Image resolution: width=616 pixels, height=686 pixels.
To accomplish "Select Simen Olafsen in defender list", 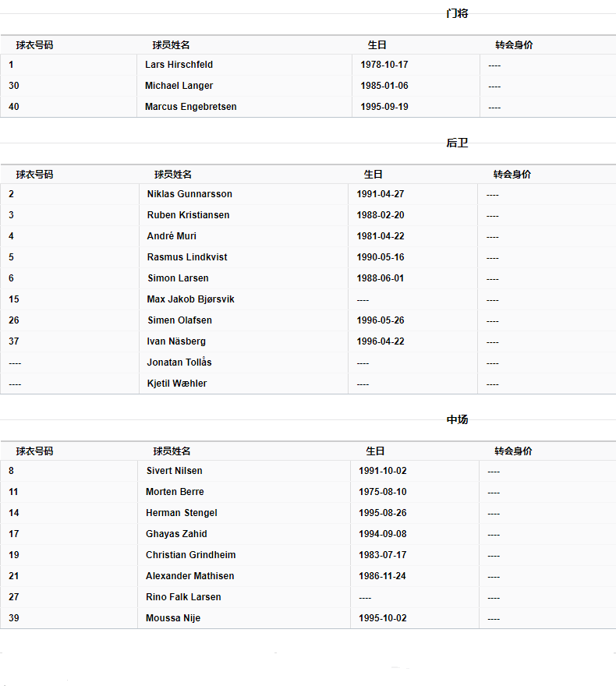I will tap(179, 320).
